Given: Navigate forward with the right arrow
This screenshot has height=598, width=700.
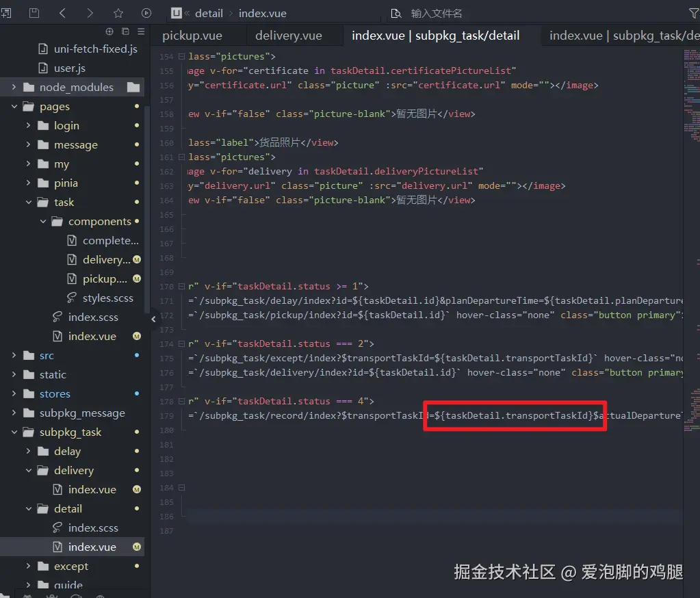Looking at the screenshot, I should tap(90, 13).
